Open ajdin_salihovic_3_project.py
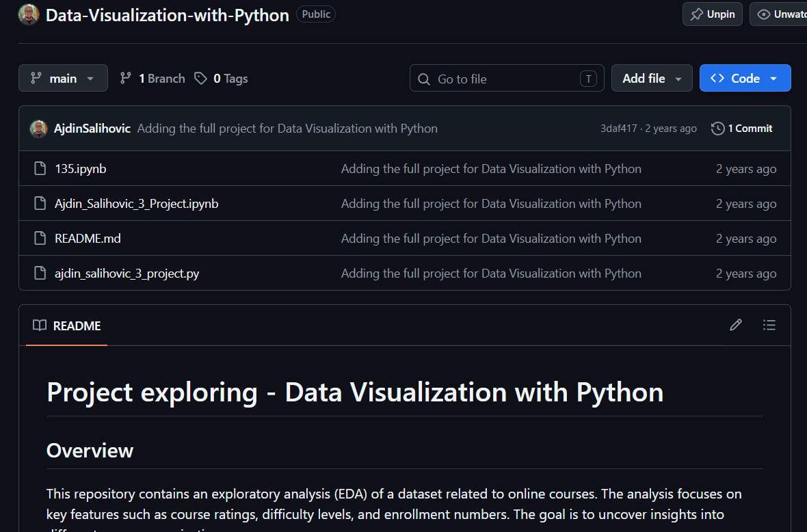Image resolution: width=807 pixels, height=532 pixels. (x=127, y=274)
